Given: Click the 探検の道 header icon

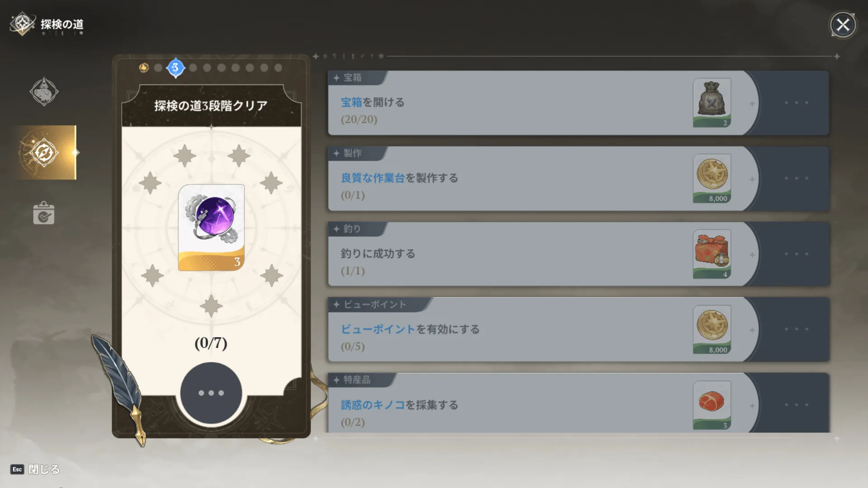Looking at the screenshot, I should click(x=22, y=24).
